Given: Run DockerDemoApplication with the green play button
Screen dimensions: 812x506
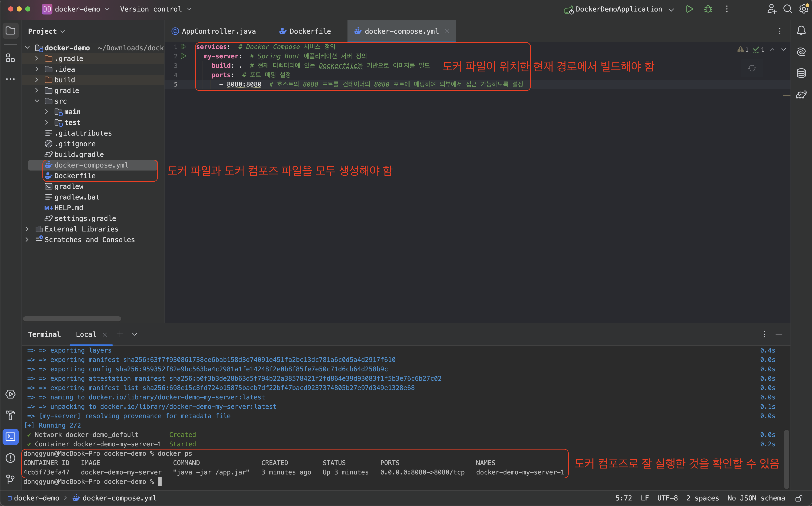Looking at the screenshot, I should (689, 9).
